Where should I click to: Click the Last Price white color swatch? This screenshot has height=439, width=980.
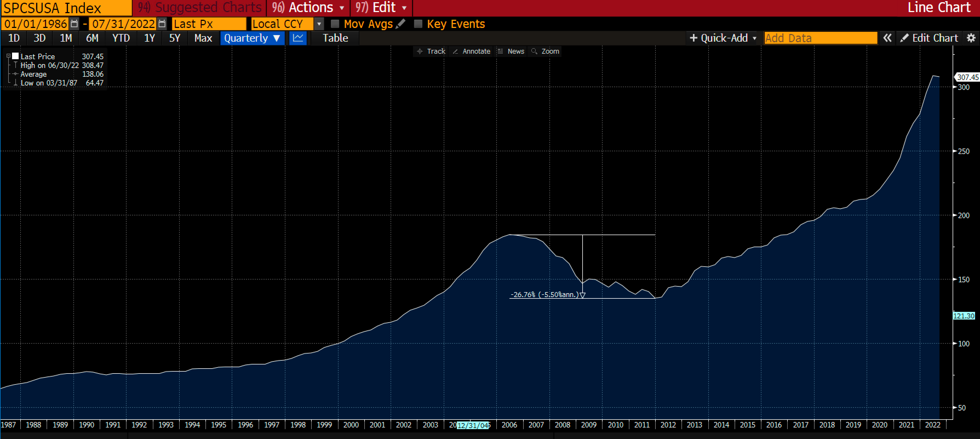click(x=16, y=56)
